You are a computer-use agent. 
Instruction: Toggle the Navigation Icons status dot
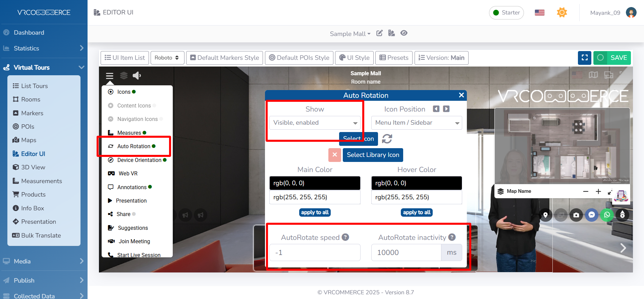click(x=161, y=119)
